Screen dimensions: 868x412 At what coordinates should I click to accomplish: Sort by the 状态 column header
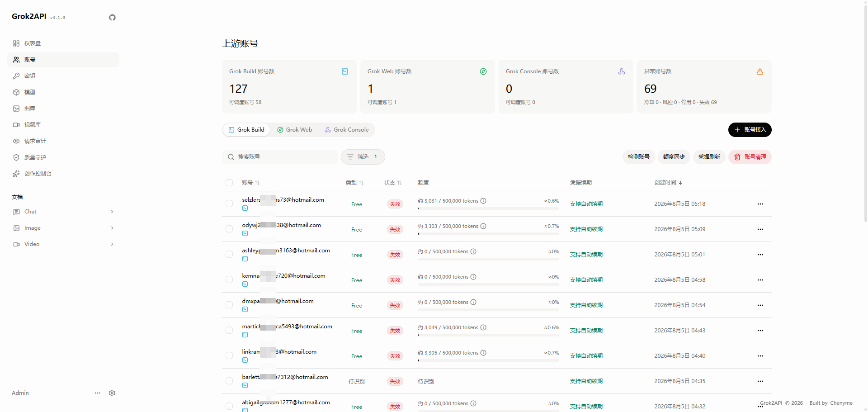point(393,183)
